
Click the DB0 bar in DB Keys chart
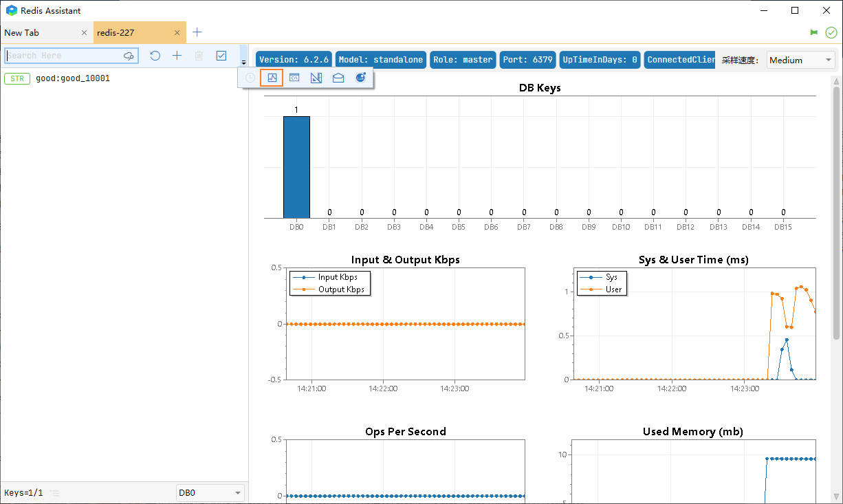[296, 167]
